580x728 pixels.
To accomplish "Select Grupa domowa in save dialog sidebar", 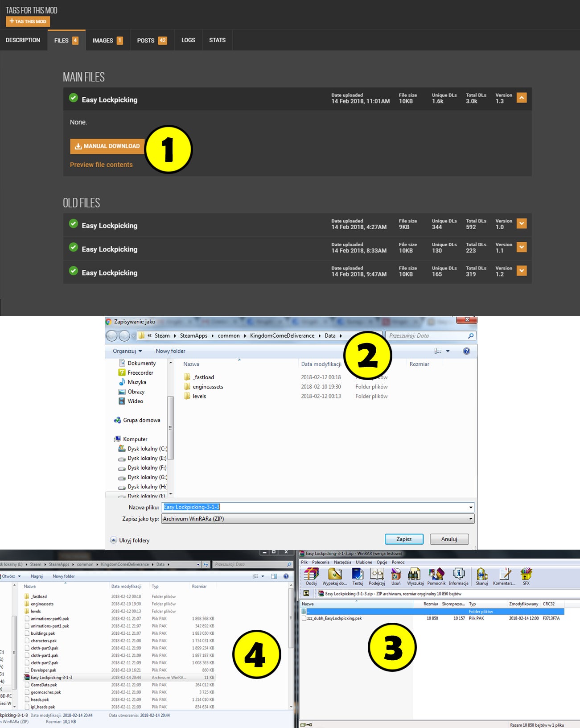I will 137,420.
